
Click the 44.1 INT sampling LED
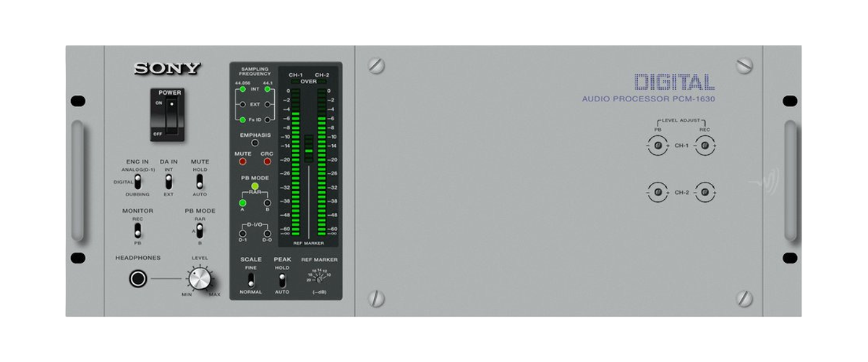(x=268, y=90)
